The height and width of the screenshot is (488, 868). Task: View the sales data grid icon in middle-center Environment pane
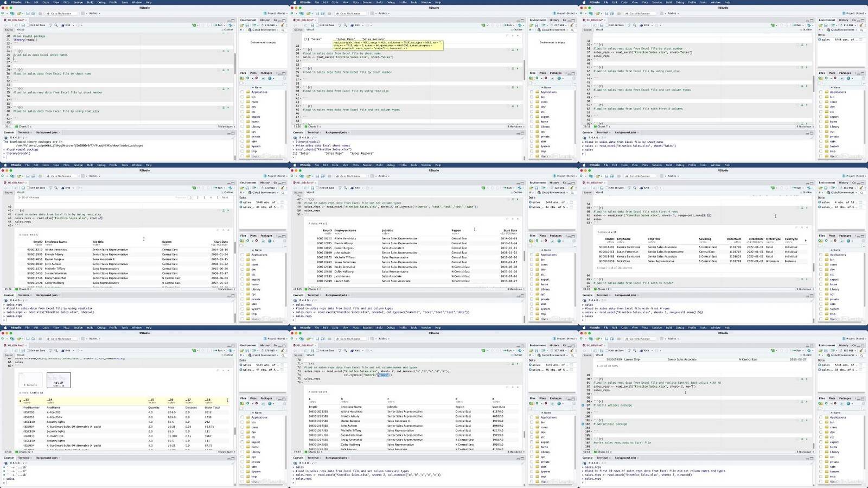[571, 202]
